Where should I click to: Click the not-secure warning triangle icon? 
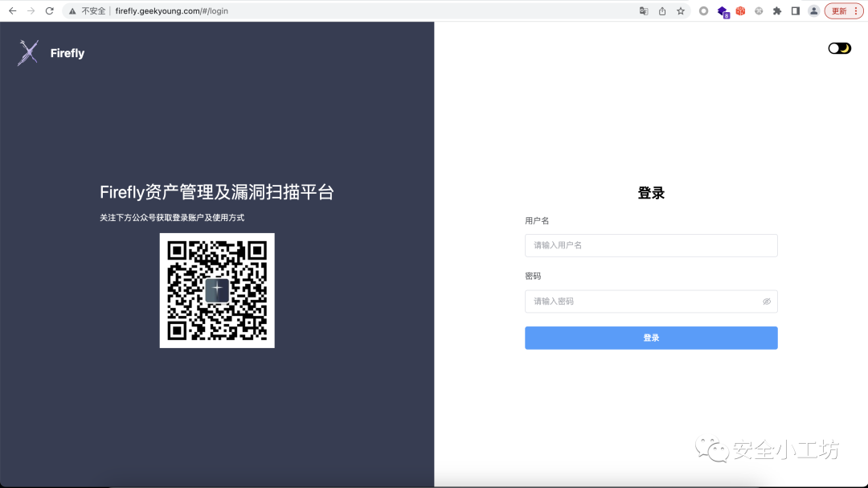point(72,11)
